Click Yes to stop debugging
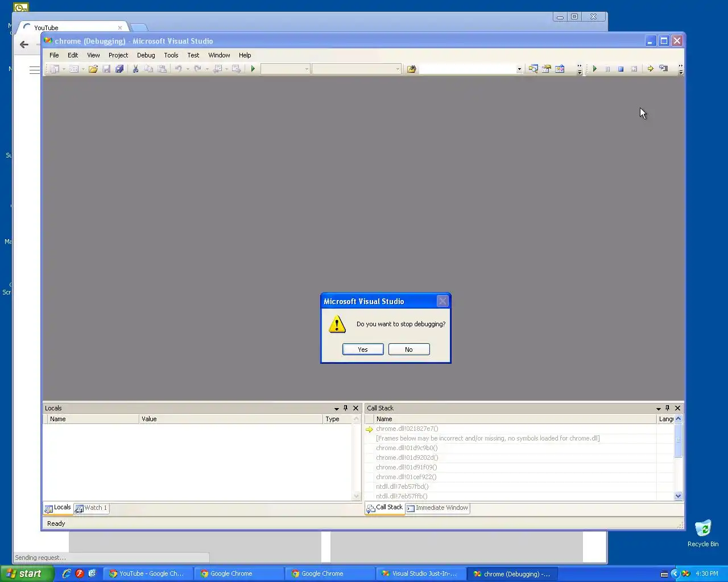The height and width of the screenshot is (582, 728). 363,350
